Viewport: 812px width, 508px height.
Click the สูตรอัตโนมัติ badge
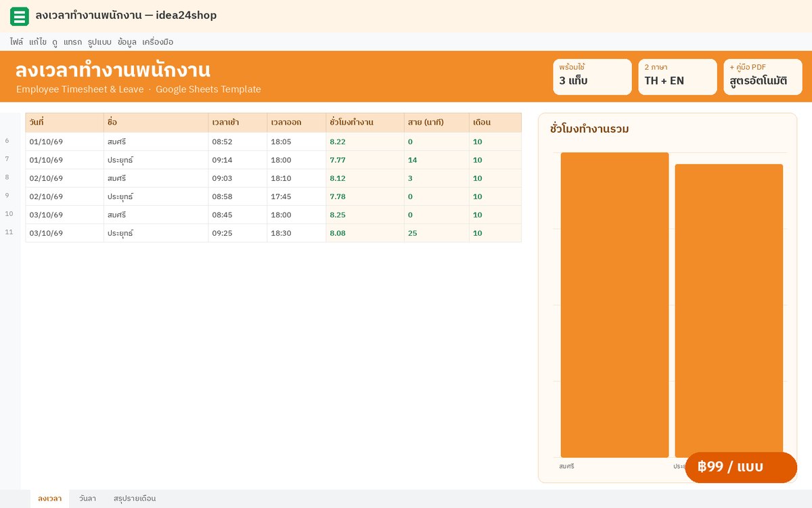pos(763,77)
